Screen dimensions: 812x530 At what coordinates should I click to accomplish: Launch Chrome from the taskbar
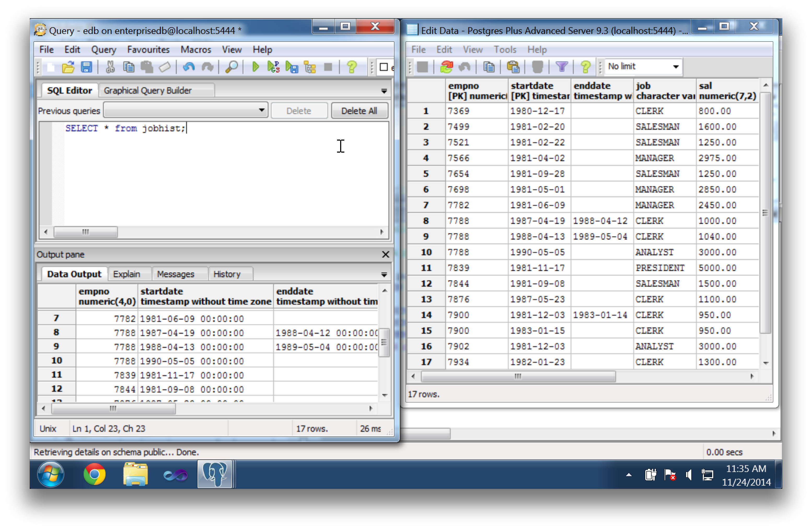[95, 474]
